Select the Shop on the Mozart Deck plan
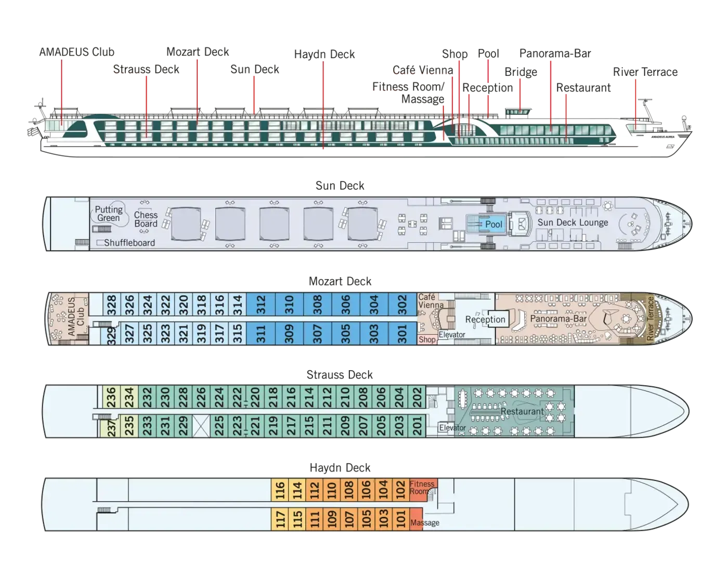 (x=427, y=340)
